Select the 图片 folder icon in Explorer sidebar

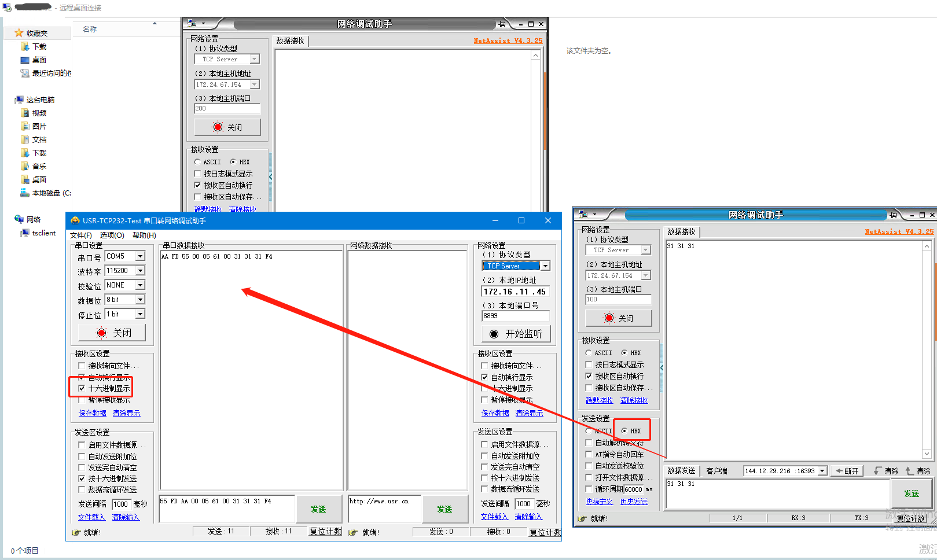[x=25, y=126]
